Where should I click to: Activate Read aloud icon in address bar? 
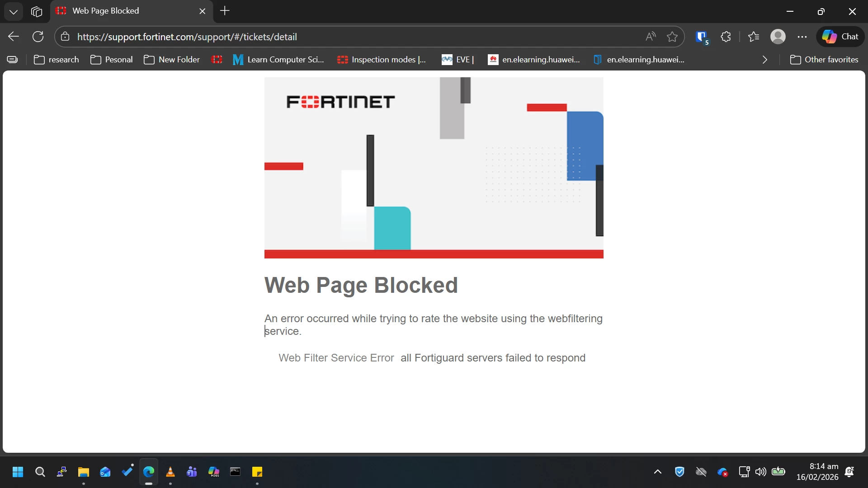tap(651, 37)
